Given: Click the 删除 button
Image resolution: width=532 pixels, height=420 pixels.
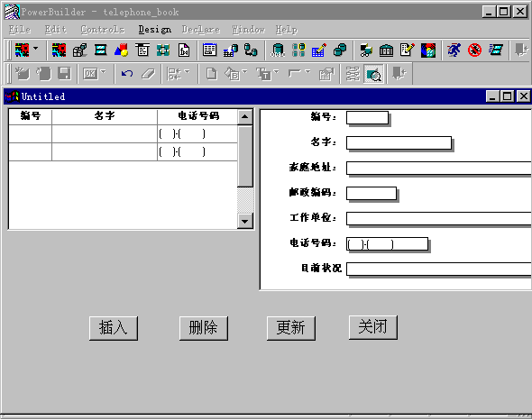Looking at the screenshot, I should coord(203,328).
